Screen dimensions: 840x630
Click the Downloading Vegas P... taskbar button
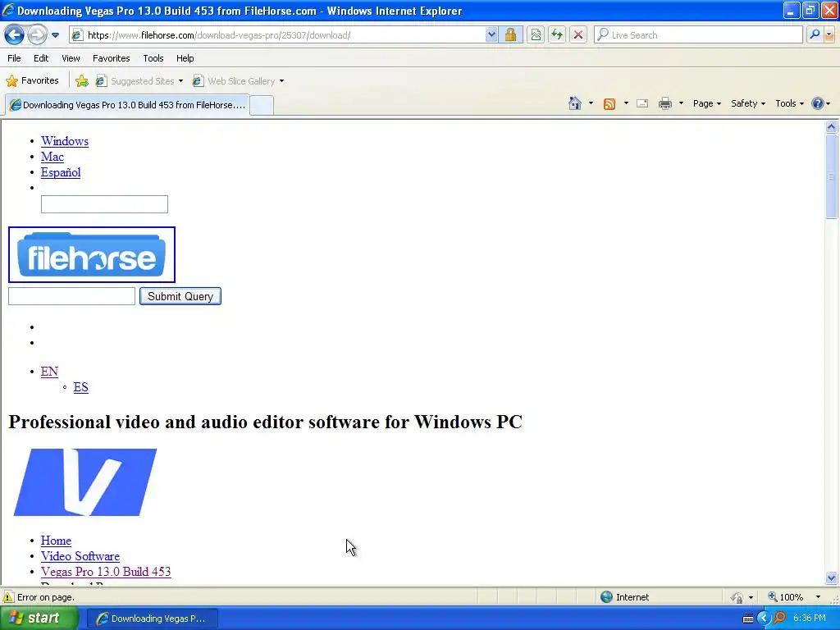click(x=152, y=619)
